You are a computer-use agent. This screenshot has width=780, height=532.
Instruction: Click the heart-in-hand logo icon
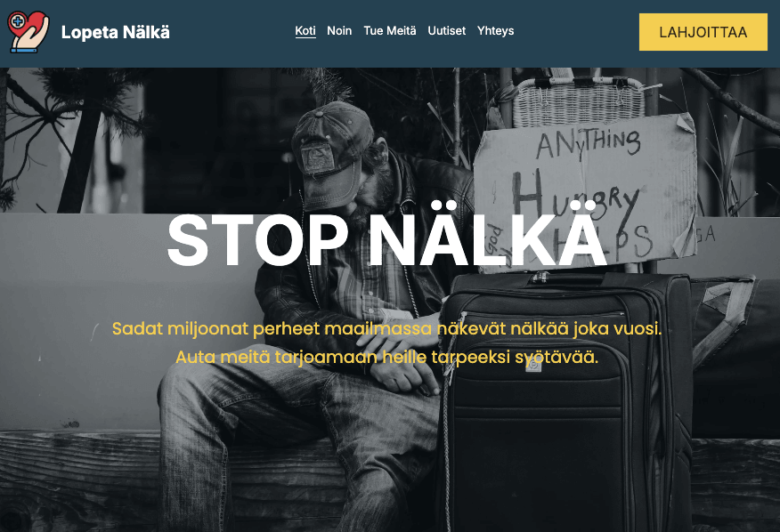click(28, 32)
